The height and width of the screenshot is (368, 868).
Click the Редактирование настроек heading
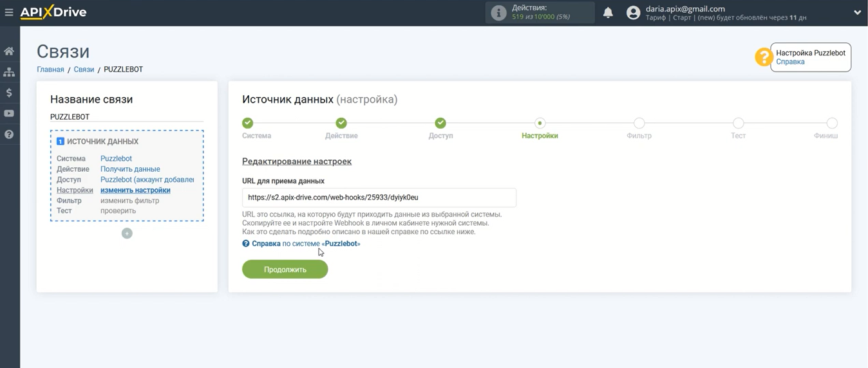click(x=297, y=161)
